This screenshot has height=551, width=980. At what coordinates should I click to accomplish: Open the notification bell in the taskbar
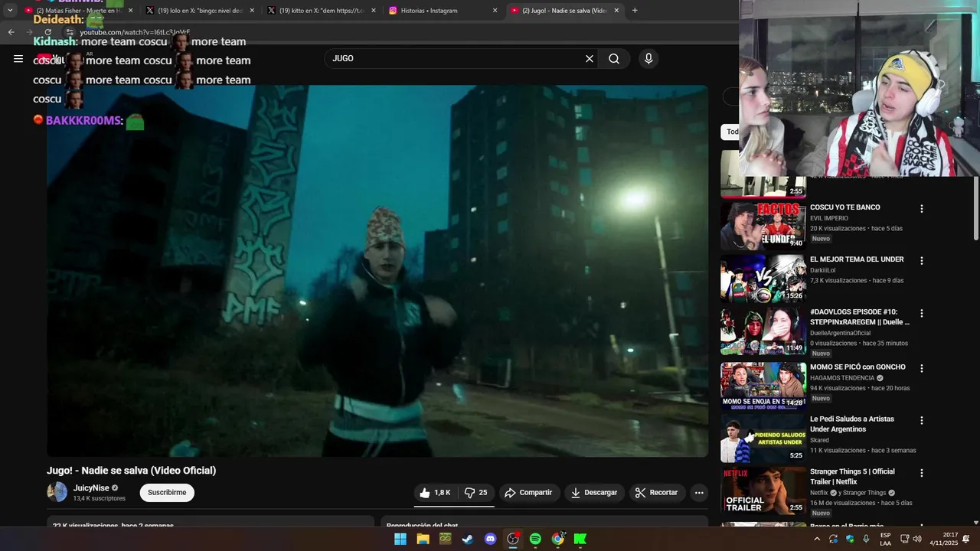click(966, 539)
